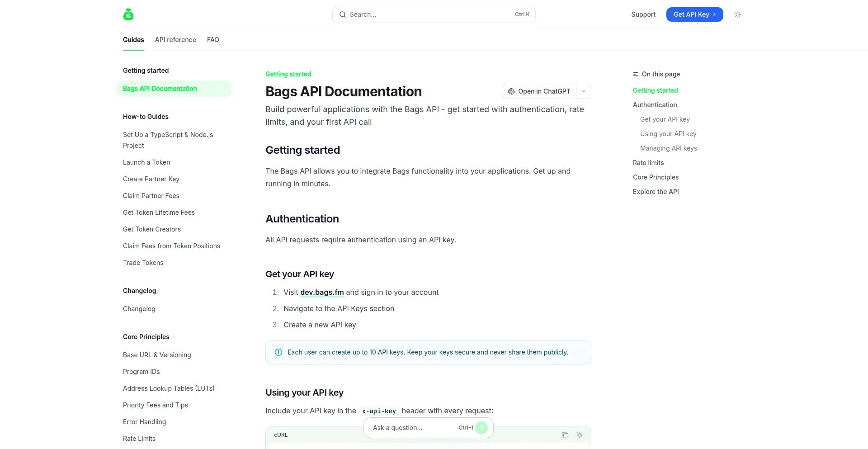This screenshot has height=449, width=868.
Task: Toggle the light/dark theme sun icon
Action: [x=737, y=14]
